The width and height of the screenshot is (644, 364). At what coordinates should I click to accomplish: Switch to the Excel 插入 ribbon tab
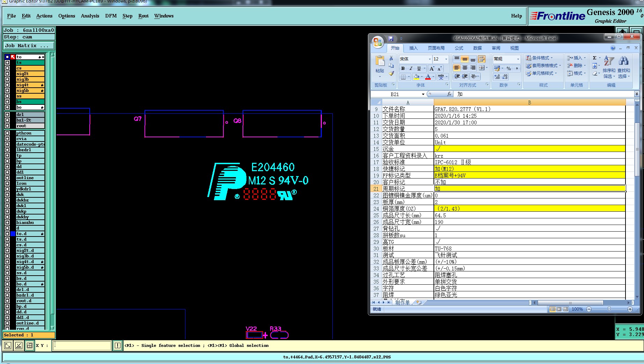coord(413,48)
